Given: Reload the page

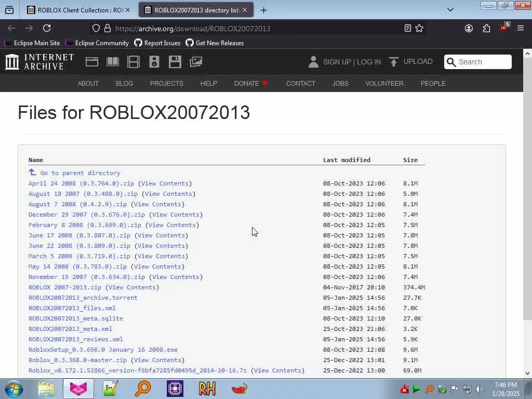Looking at the screenshot, I should [47, 28].
